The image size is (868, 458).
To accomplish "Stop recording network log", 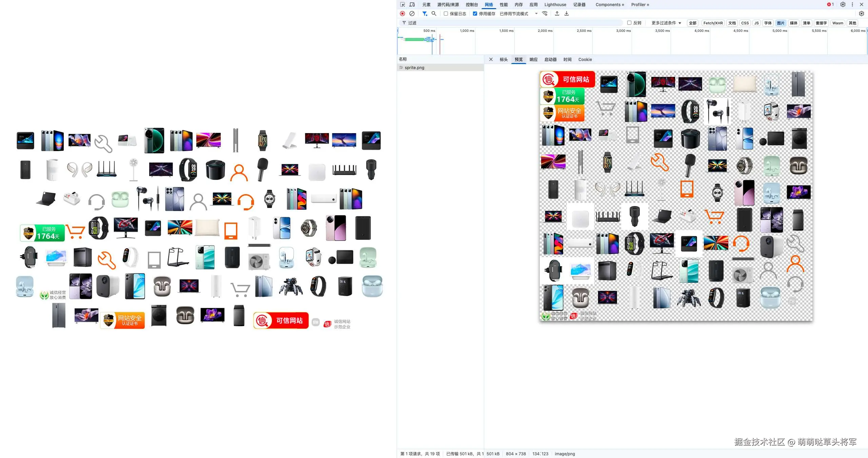I will coord(402,14).
